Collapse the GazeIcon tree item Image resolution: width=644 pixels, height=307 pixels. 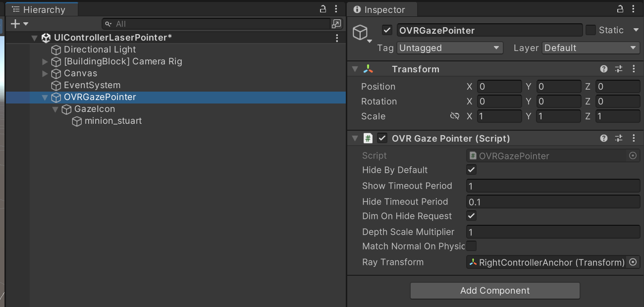click(x=55, y=109)
